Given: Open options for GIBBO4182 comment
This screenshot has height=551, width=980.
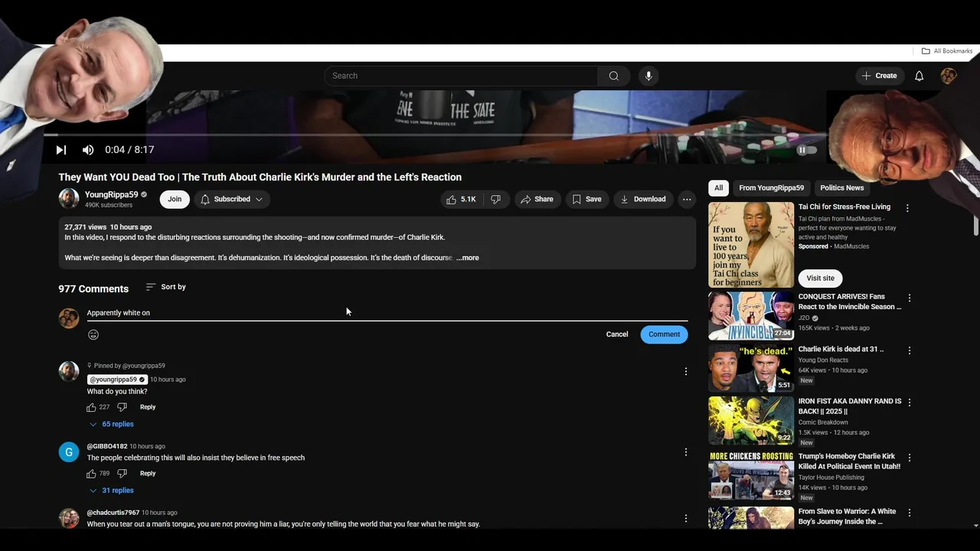Looking at the screenshot, I should (686, 452).
